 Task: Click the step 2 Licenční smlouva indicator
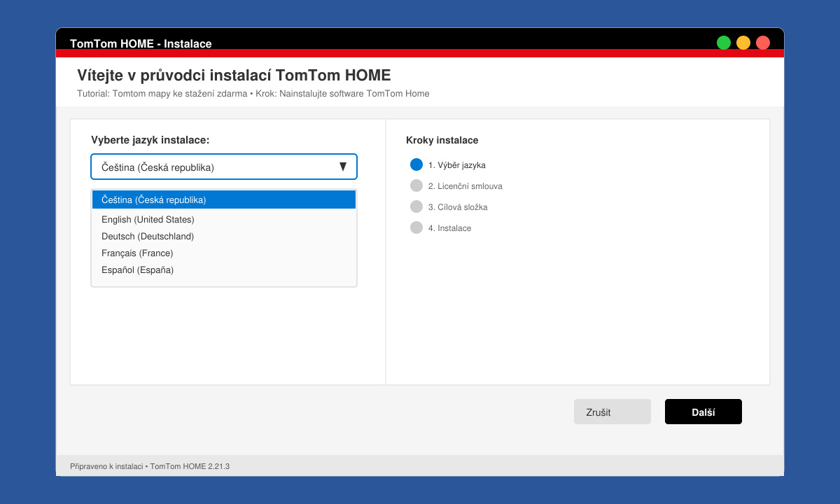click(416, 185)
